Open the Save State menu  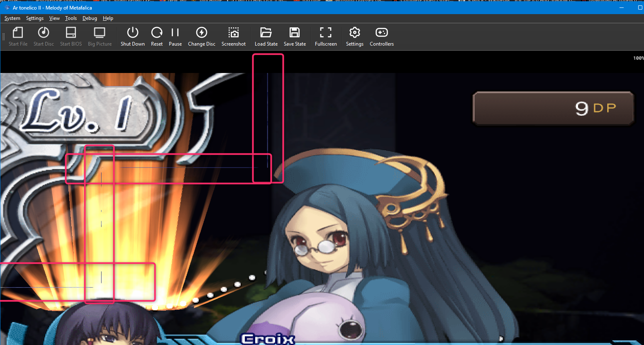[295, 36]
